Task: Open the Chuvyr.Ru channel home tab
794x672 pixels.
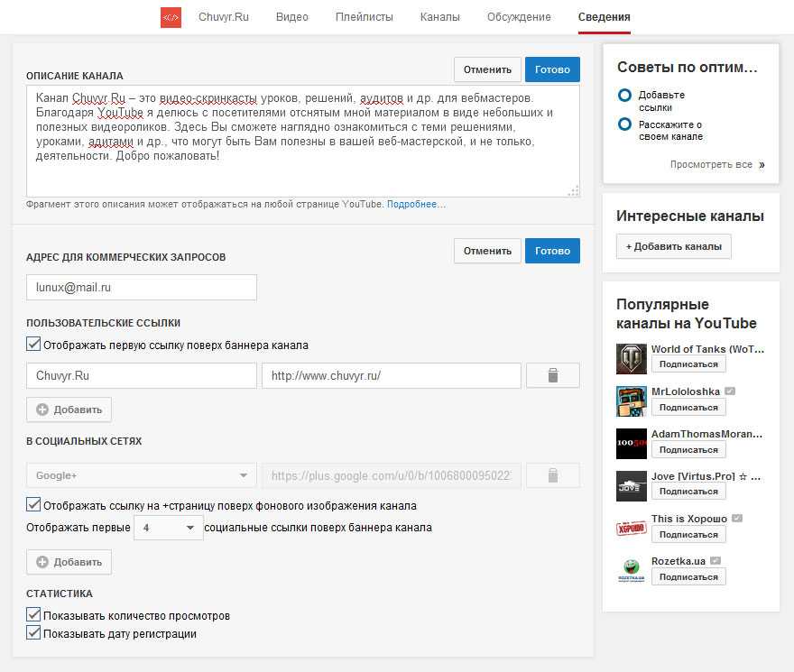Action: tap(224, 17)
